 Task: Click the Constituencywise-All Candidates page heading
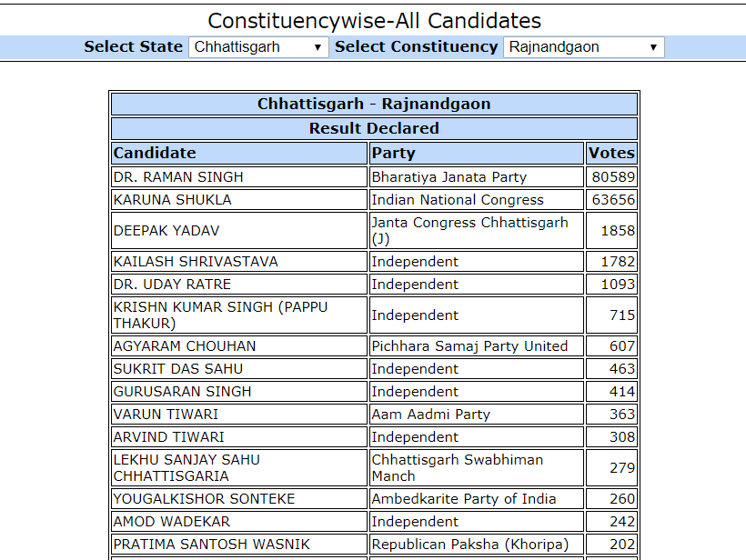[375, 21]
